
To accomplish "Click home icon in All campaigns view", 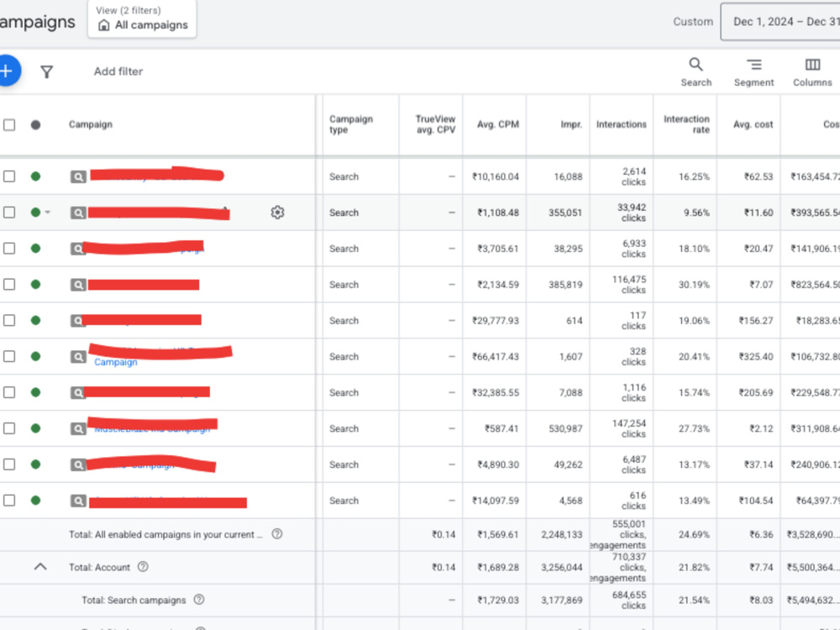I will click(104, 25).
